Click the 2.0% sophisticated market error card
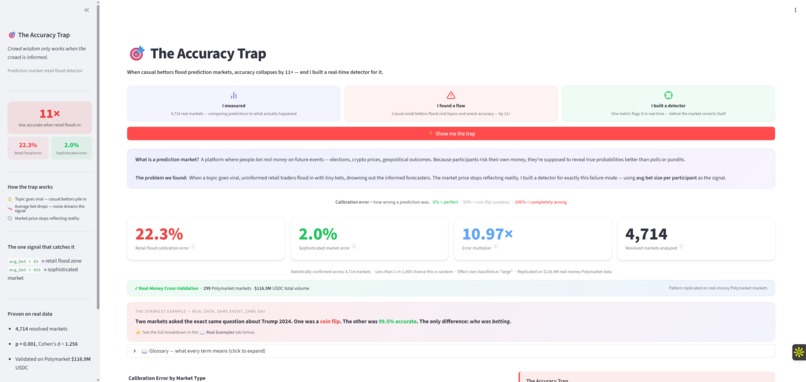806x382 pixels. 369,239
